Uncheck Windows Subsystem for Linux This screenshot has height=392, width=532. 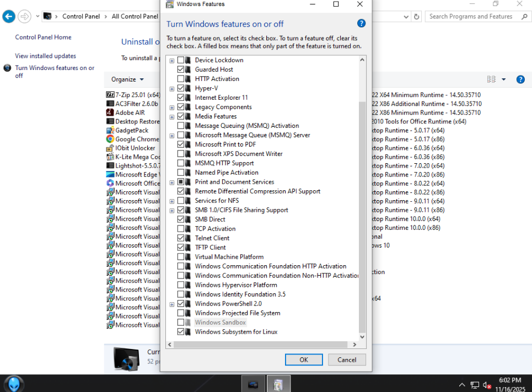point(181,331)
